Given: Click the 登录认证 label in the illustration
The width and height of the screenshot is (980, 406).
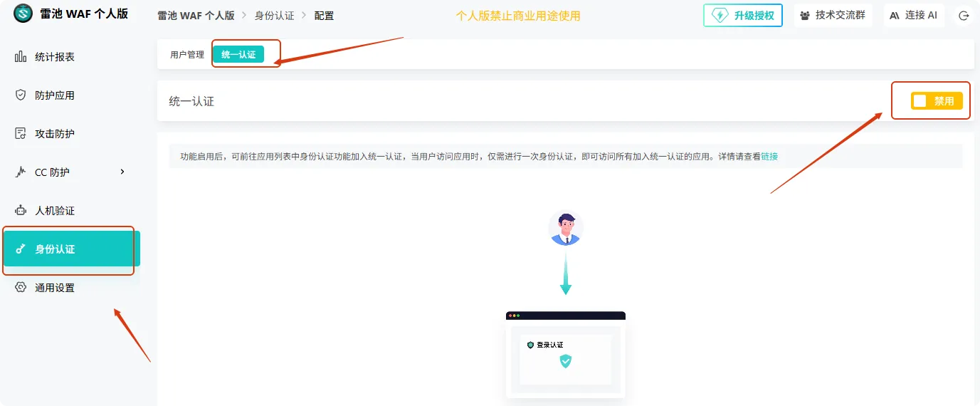Looking at the screenshot, I should 549,345.
